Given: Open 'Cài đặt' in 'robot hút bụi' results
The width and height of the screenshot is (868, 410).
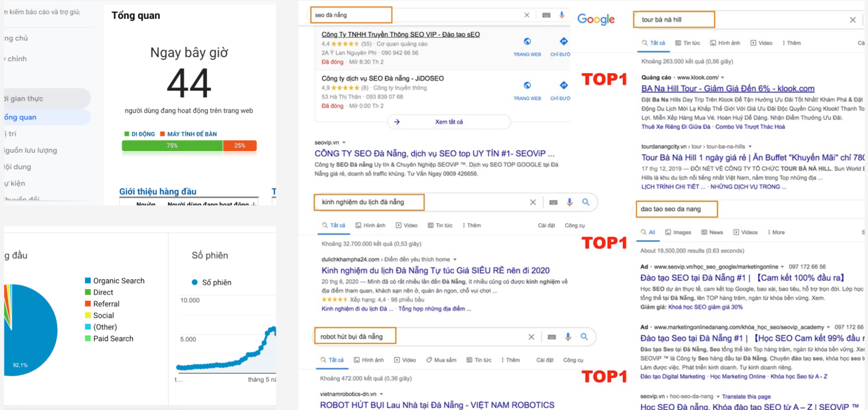Looking at the screenshot, I should [545, 360].
